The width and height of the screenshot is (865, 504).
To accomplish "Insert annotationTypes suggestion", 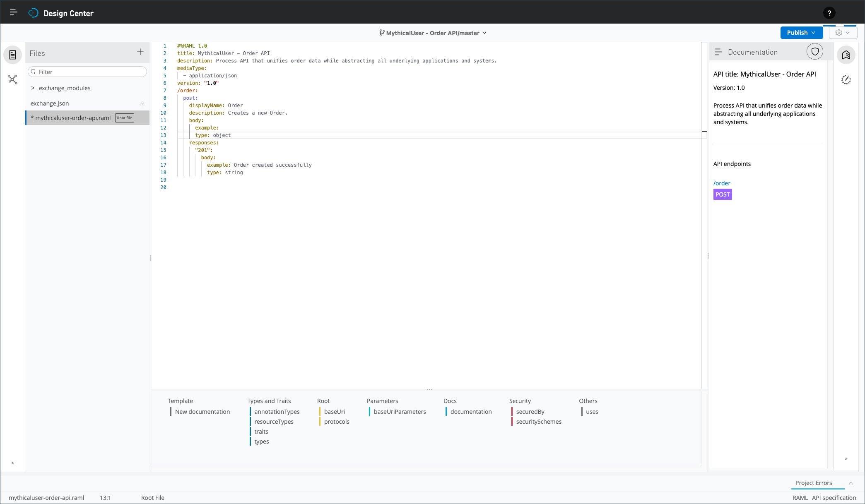I will [x=277, y=412].
